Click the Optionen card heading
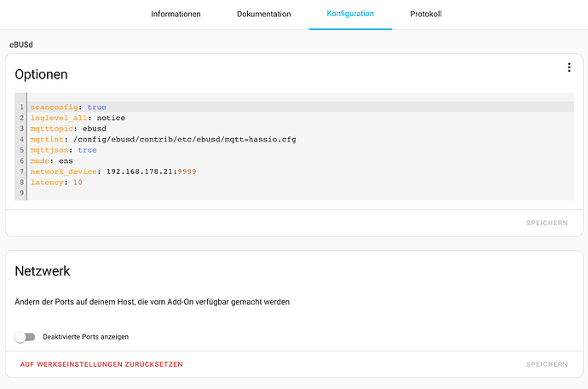The height and width of the screenshot is (389, 588). pyautogui.click(x=42, y=75)
